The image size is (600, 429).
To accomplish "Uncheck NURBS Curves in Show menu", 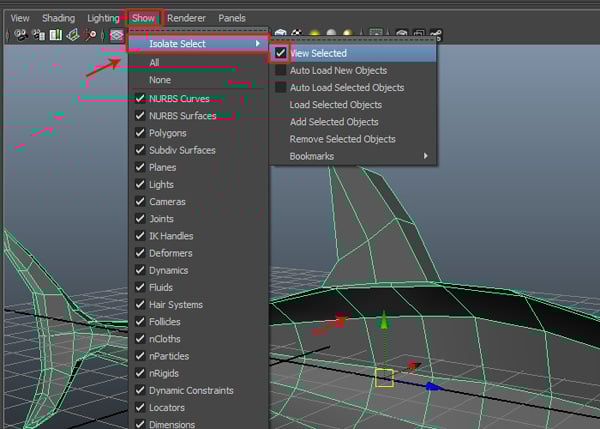I will pyautogui.click(x=141, y=99).
